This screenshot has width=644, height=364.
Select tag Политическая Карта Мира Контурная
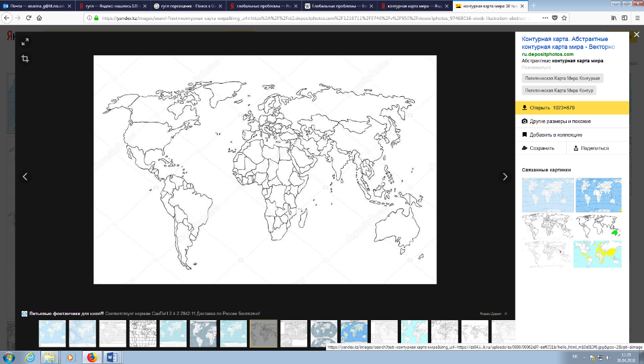tap(562, 78)
